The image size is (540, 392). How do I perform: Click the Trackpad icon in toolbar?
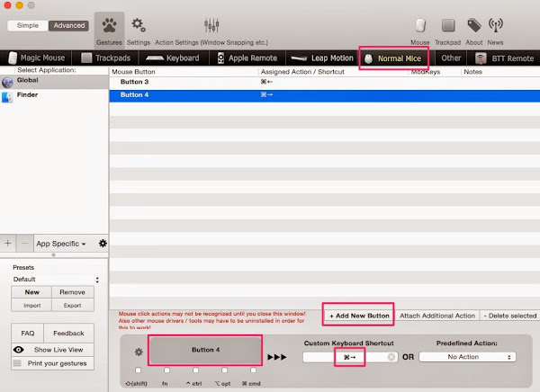point(447,30)
